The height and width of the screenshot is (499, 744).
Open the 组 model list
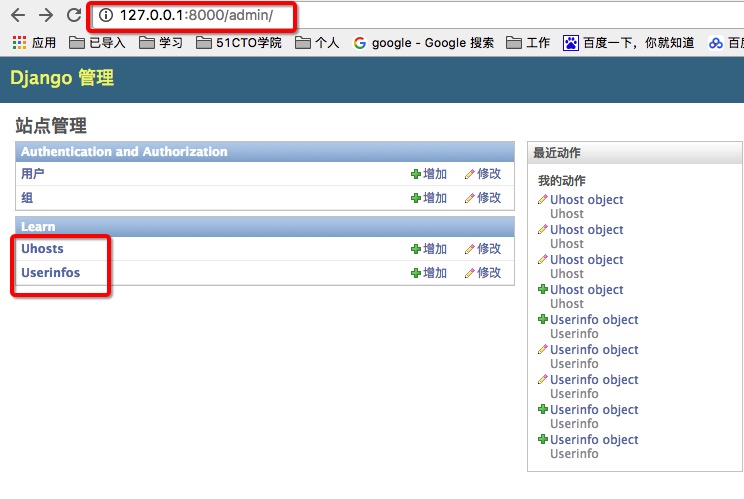27,197
